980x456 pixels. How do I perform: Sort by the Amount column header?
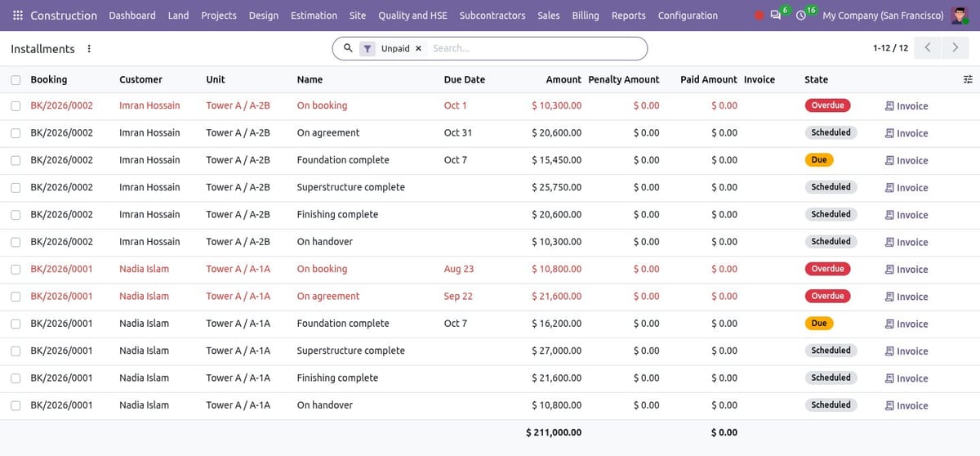[563, 79]
